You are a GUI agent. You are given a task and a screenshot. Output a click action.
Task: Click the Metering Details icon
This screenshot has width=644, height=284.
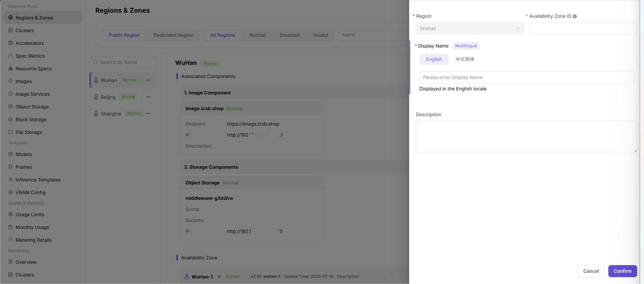click(x=11, y=240)
